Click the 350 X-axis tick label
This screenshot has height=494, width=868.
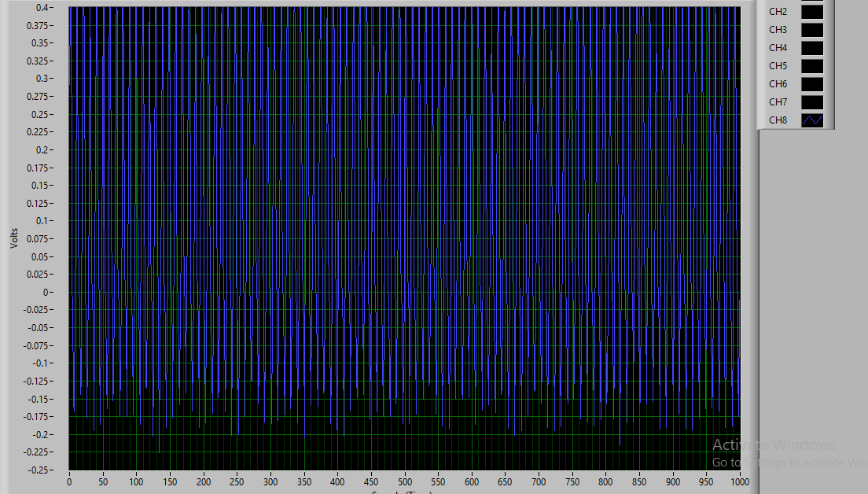(x=304, y=482)
